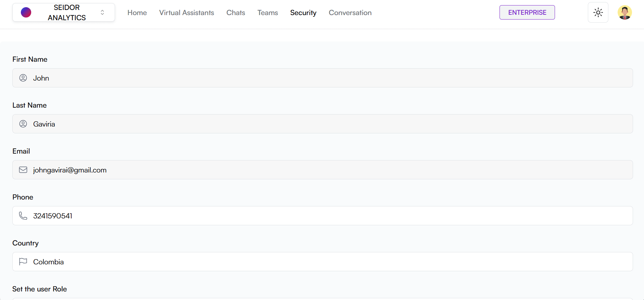Viewport: 644px width, 300px height.
Task: Click the person icon in Last Name field
Action: tap(23, 124)
